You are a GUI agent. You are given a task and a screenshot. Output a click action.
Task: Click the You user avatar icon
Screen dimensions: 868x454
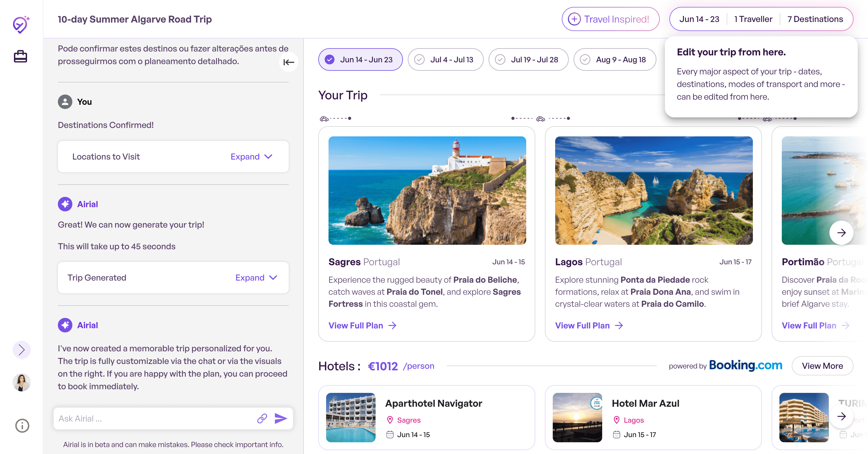click(65, 102)
